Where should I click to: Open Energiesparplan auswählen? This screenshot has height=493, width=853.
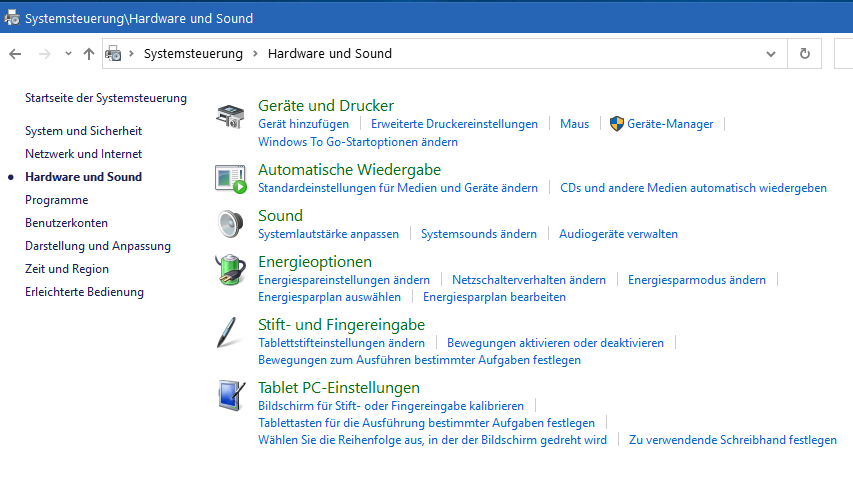click(329, 297)
